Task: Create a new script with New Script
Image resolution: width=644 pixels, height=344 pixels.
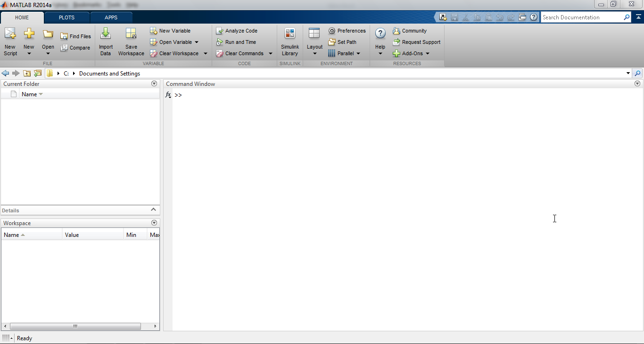Action: [x=10, y=42]
